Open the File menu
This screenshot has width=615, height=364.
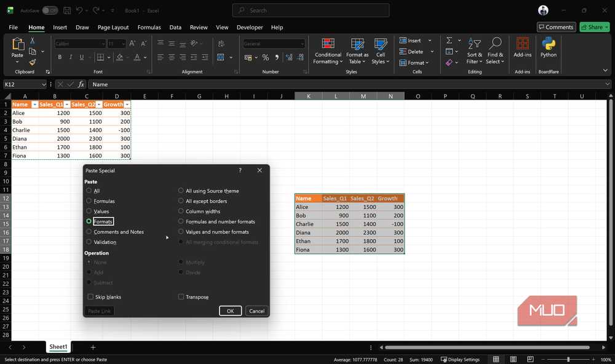click(x=14, y=27)
